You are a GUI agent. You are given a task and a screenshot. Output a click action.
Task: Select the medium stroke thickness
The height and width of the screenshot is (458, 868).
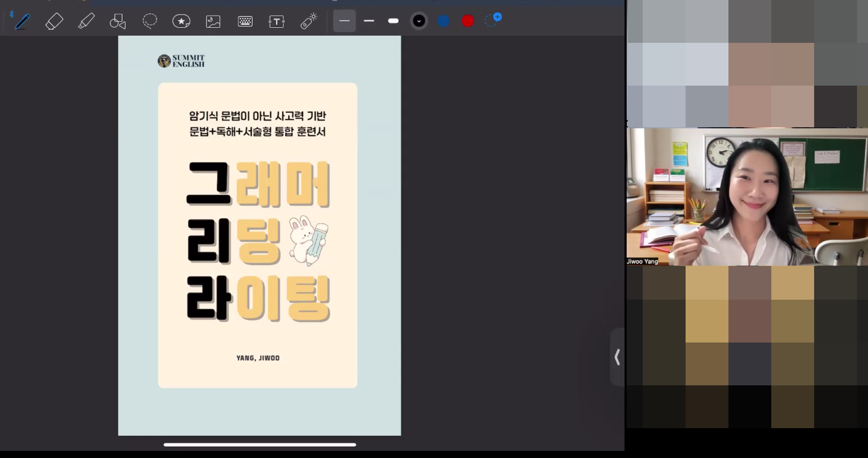369,21
